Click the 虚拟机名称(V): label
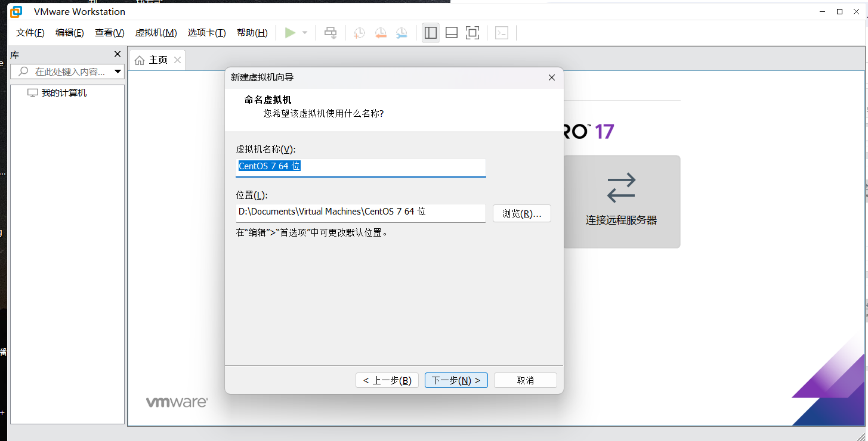Image resolution: width=868 pixels, height=441 pixels. [266, 149]
